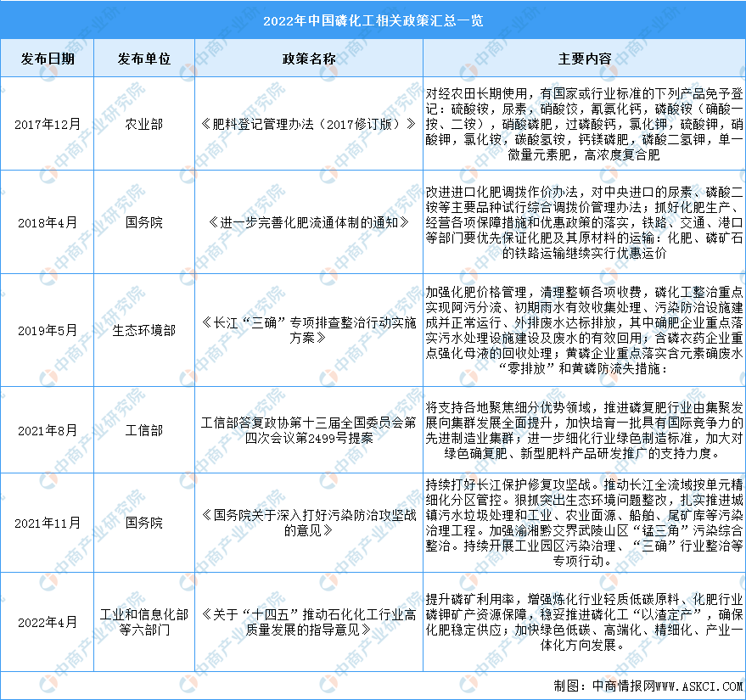746x700 pixels.
Task: Click the date cell 2021年11月
Action: (x=47, y=524)
